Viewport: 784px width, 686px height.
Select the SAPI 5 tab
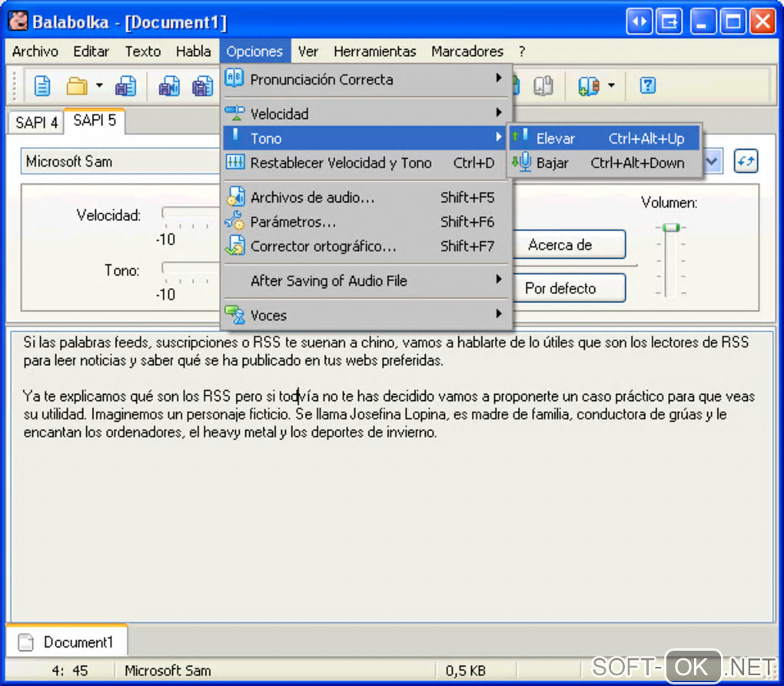[x=95, y=121]
